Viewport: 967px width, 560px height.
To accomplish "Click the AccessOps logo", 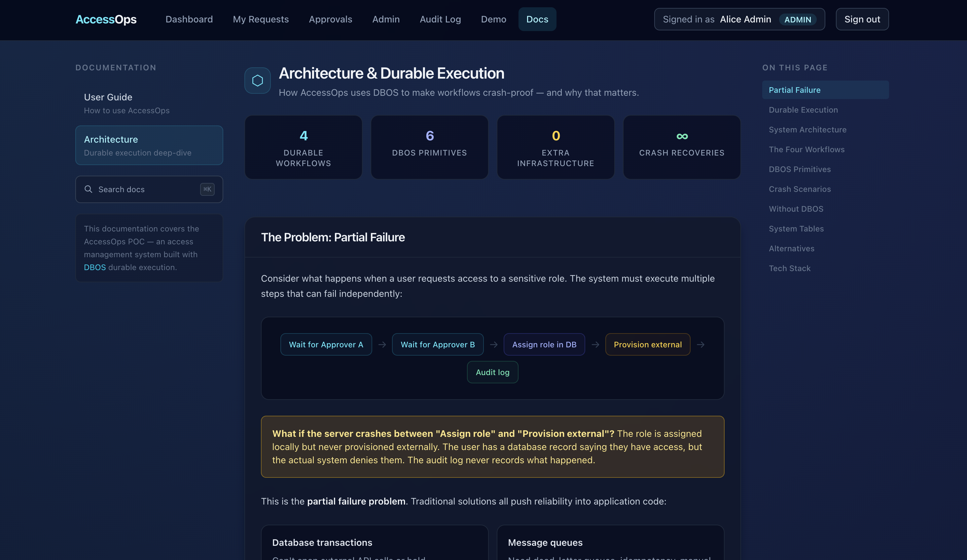I will coord(106,19).
